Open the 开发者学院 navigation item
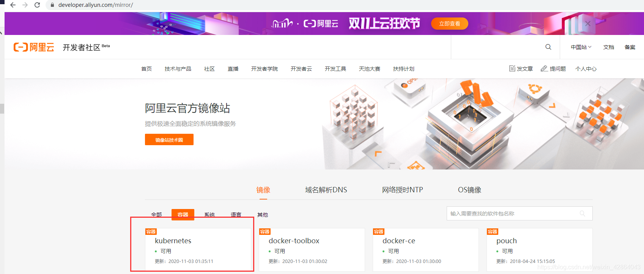Screen dimensions: 644x274 [265, 69]
